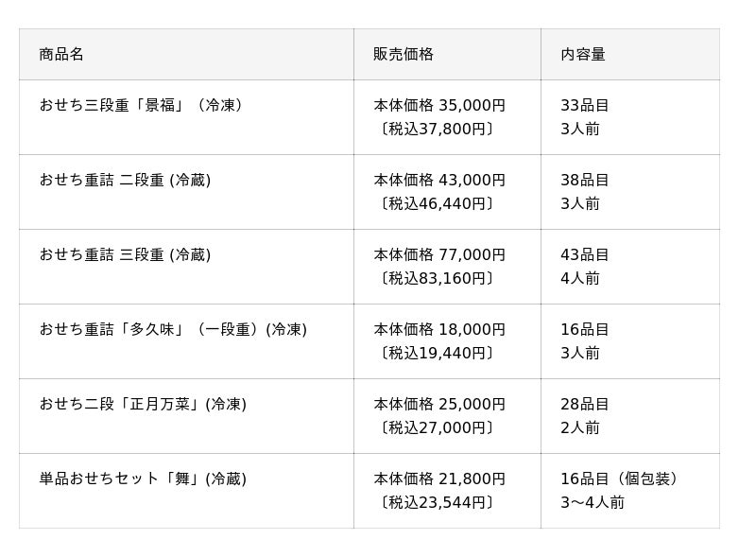Viewport: 756px width, 557px height.
Task: Click the 内容量 column header
Action: coord(583,54)
